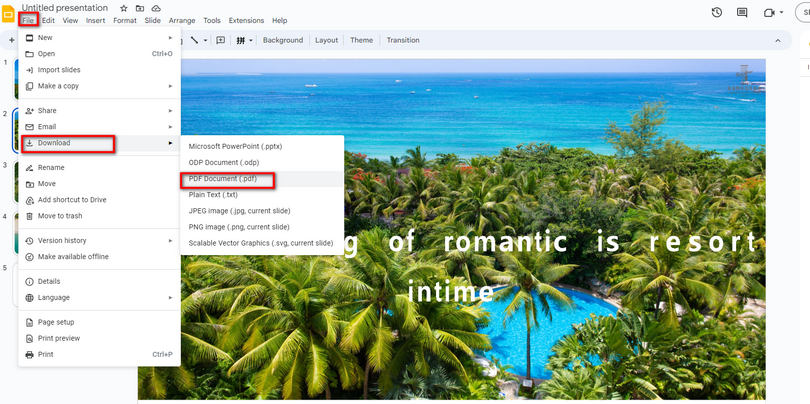Open the Google Slides home logo
The image size is (810, 404).
(x=8, y=14)
